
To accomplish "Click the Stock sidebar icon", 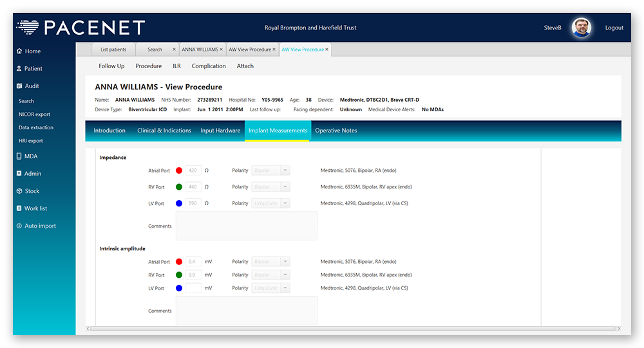I will click(19, 191).
